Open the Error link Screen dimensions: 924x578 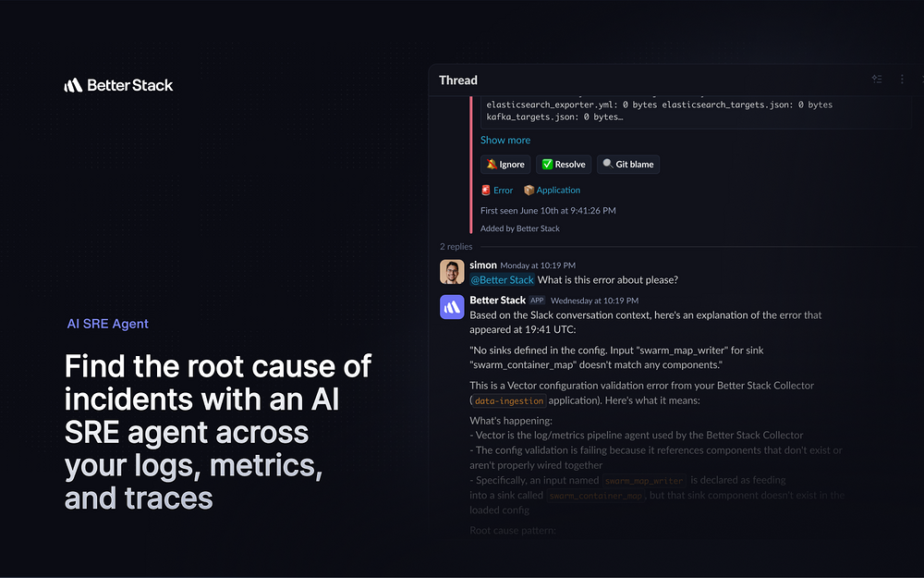[x=503, y=190]
